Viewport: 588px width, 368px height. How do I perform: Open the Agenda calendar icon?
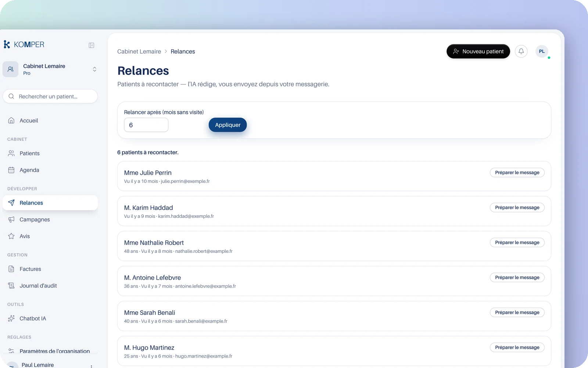coord(11,170)
